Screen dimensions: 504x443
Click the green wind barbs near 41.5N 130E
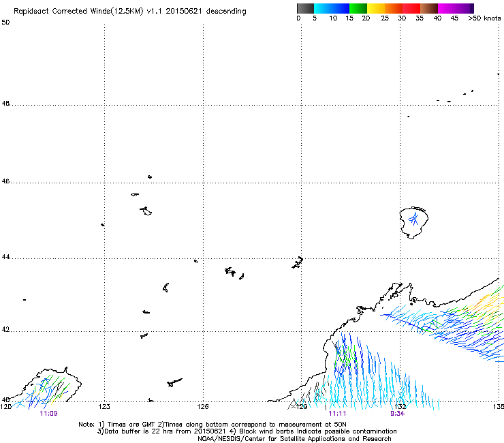(x=345, y=356)
